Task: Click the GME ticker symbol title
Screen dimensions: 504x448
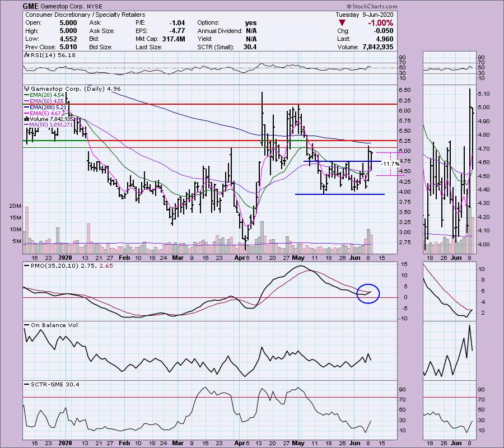Action: point(31,6)
